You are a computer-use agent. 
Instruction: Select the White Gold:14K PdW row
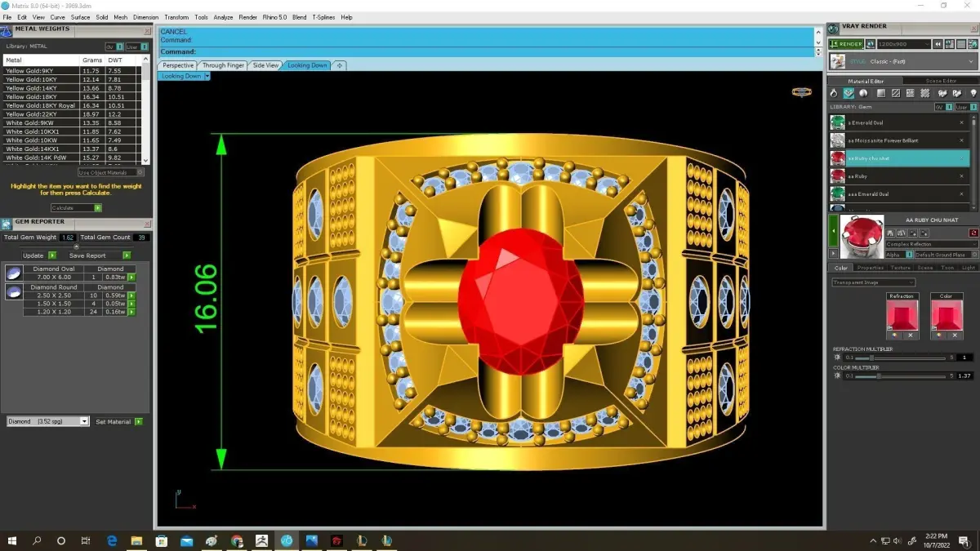73,158
